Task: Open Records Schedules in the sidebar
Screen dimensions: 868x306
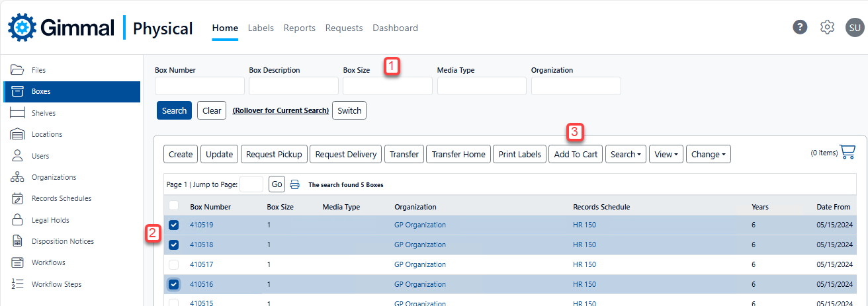Action: pyautogui.click(x=61, y=198)
